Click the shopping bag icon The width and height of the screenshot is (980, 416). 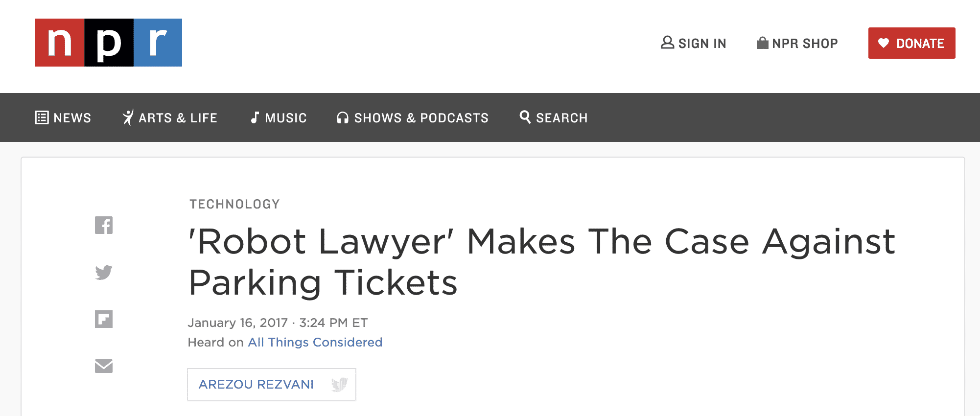click(x=762, y=43)
